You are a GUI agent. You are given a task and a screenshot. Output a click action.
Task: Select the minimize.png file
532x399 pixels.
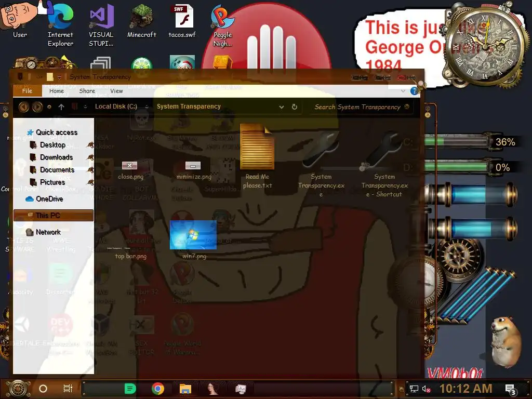194,170
